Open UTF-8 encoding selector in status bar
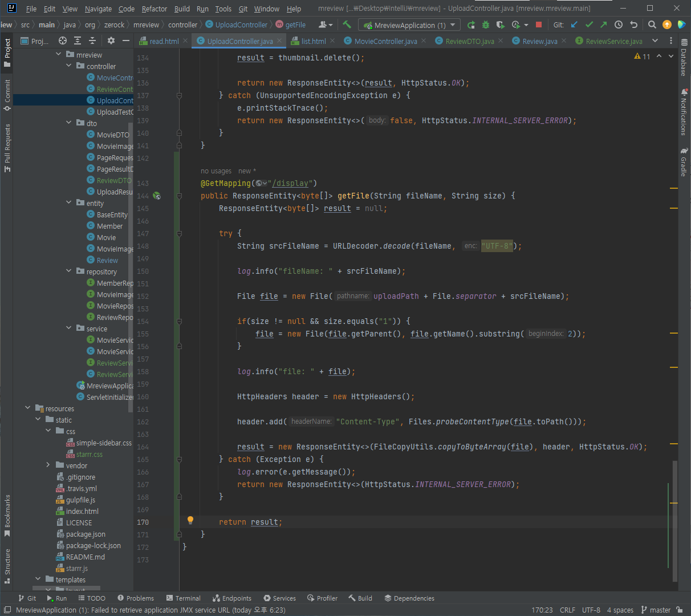The height and width of the screenshot is (616, 691). (x=591, y=610)
